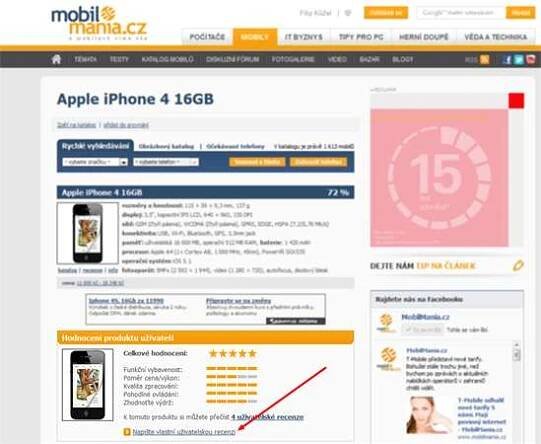Follow the write your own user review link
This screenshot has height=444, width=541.
point(184,432)
